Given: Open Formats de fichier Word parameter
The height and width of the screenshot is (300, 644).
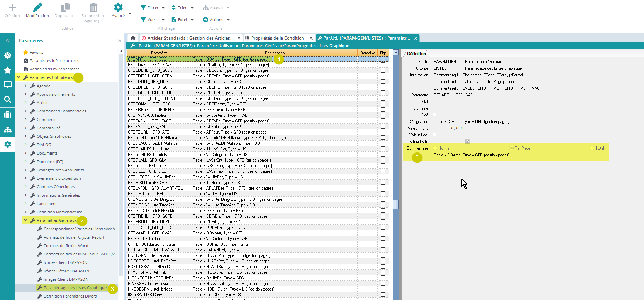Looking at the screenshot, I should tap(66, 246).
